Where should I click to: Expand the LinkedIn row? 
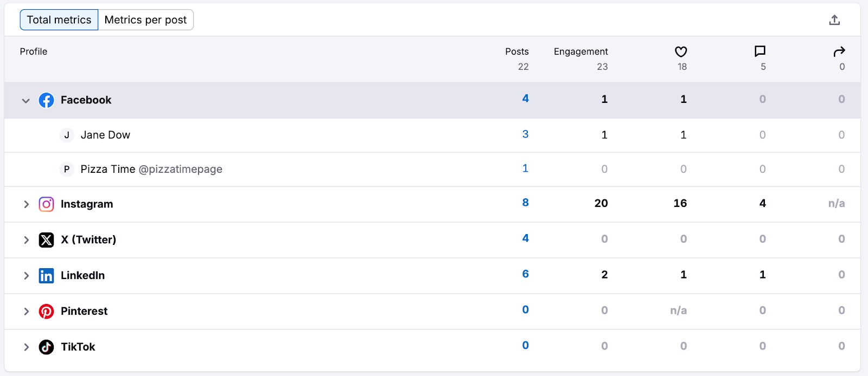pyautogui.click(x=26, y=276)
